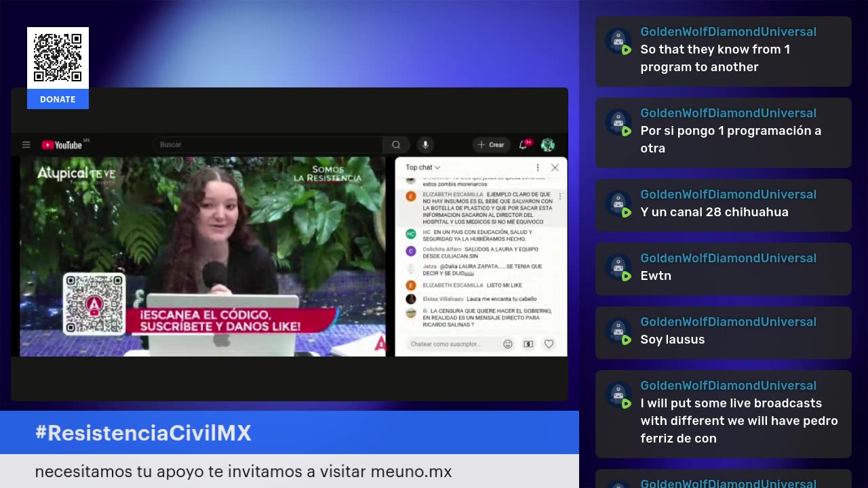Click the HC user avatar in chat

click(410, 234)
